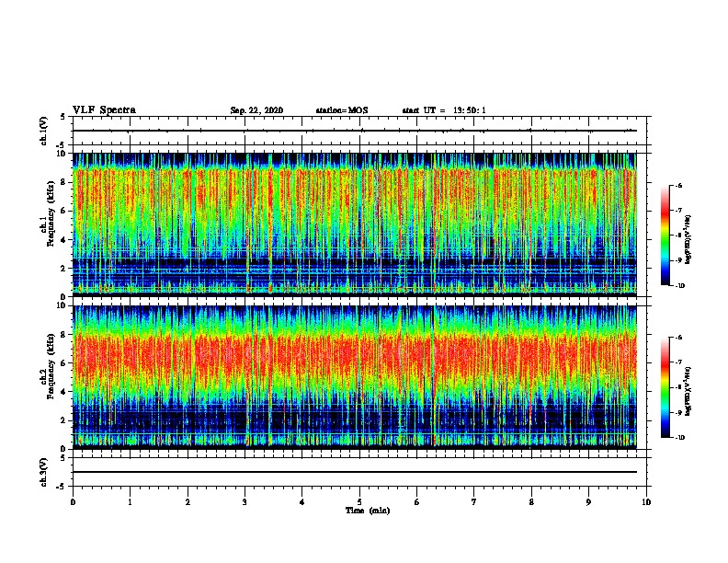Click the ch.2 spectrogram color scale bar
Viewport: 728px width, 563px height.
tap(665, 387)
